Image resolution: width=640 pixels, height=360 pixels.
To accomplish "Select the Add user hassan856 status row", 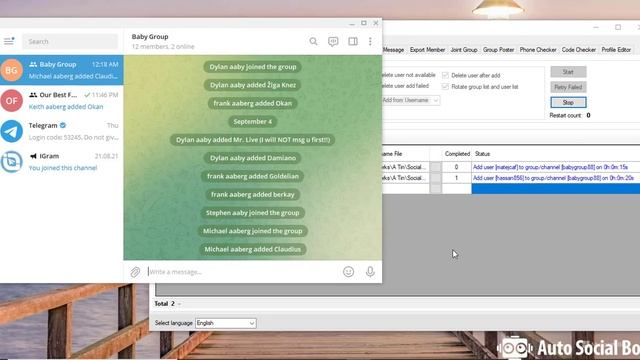I will [556, 178].
